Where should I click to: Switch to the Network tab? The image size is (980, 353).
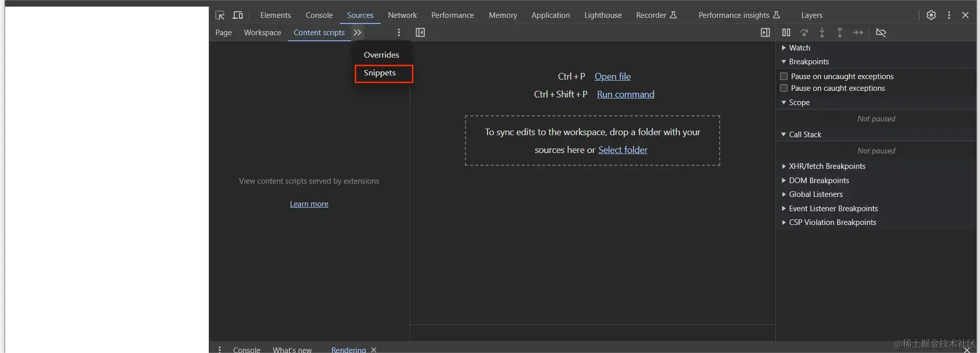tap(402, 15)
